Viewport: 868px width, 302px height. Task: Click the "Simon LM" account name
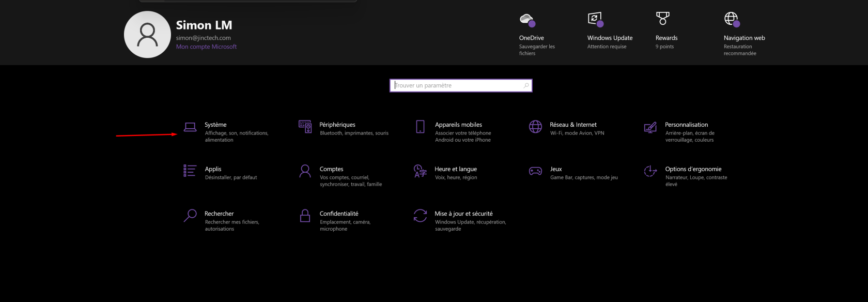[x=204, y=25]
